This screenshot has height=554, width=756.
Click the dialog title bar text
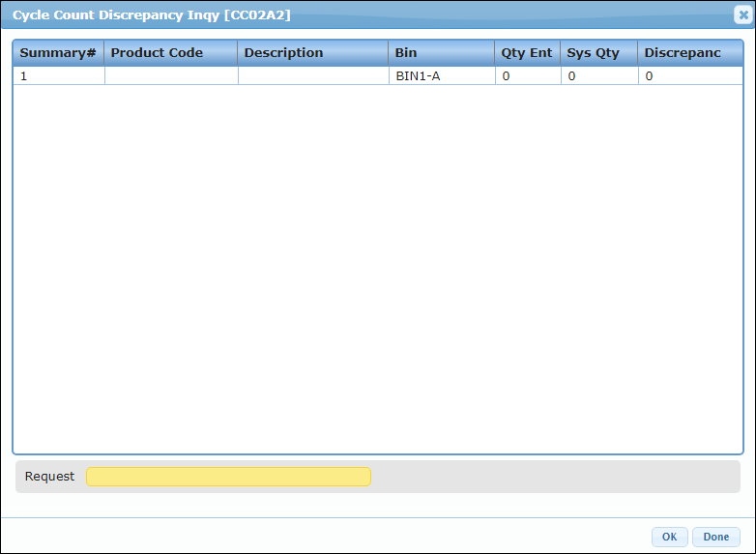[151, 15]
